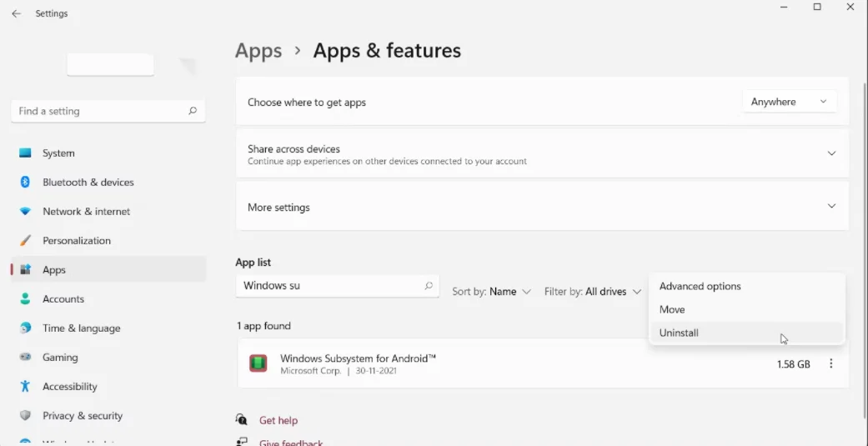Click the Privacy & security shield icon
The image size is (868, 446).
[x=25, y=415]
